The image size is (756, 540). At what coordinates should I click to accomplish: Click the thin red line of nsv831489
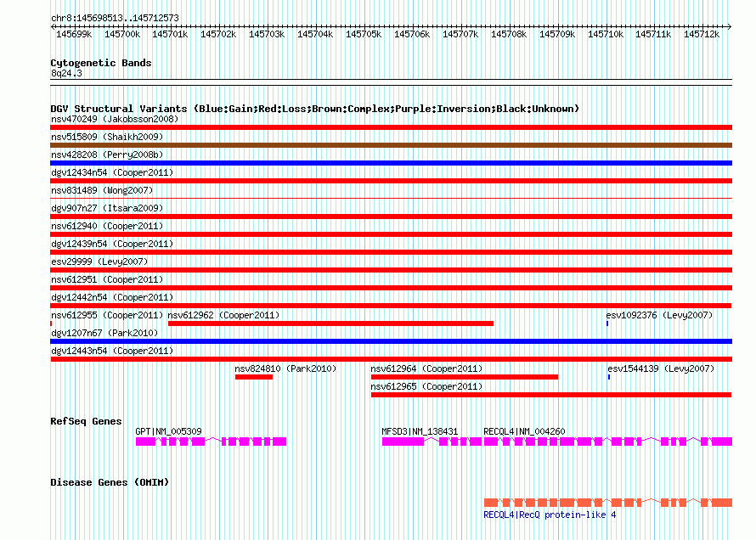click(391, 198)
